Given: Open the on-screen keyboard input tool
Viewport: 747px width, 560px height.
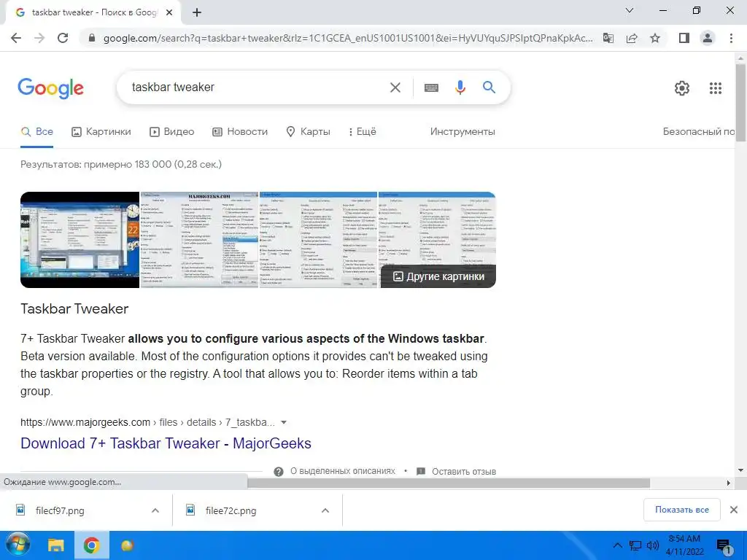Looking at the screenshot, I should (x=431, y=87).
